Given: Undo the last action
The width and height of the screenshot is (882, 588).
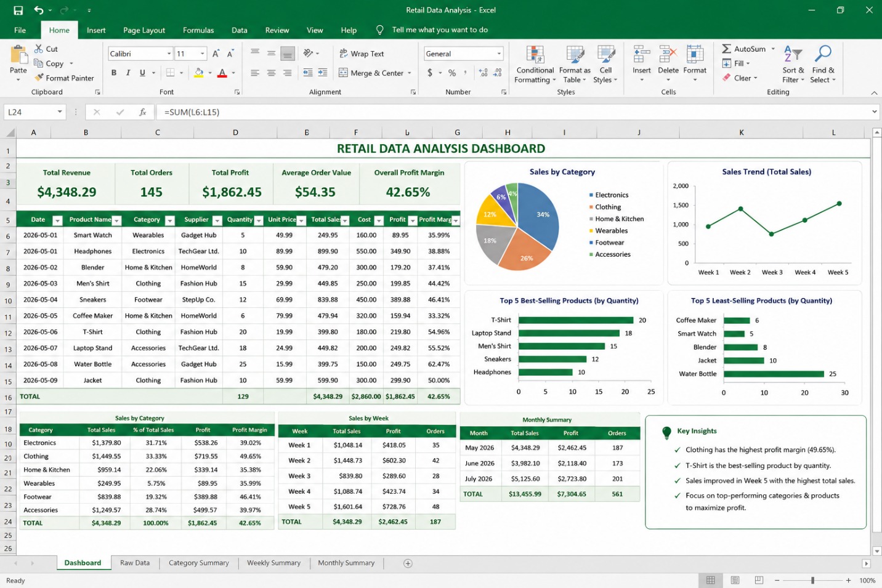Looking at the screenshot, I should click(39, 10).
